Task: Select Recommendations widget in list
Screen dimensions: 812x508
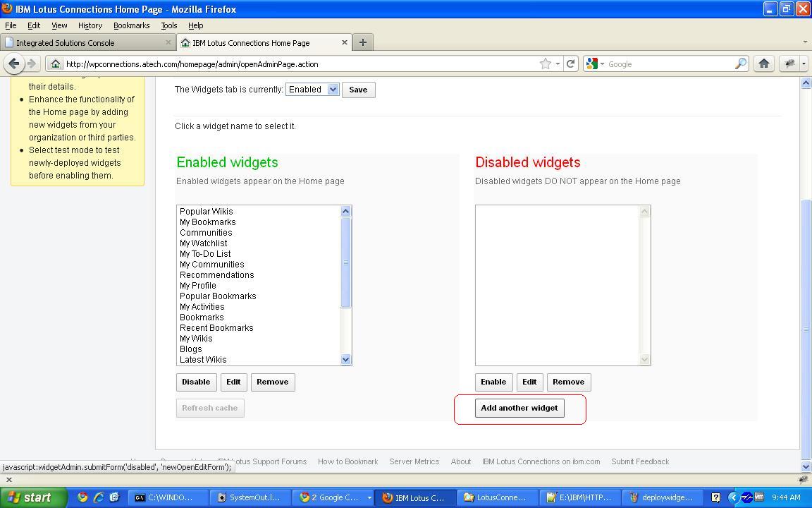Action: pyautogui.click(x=217, y=274)
